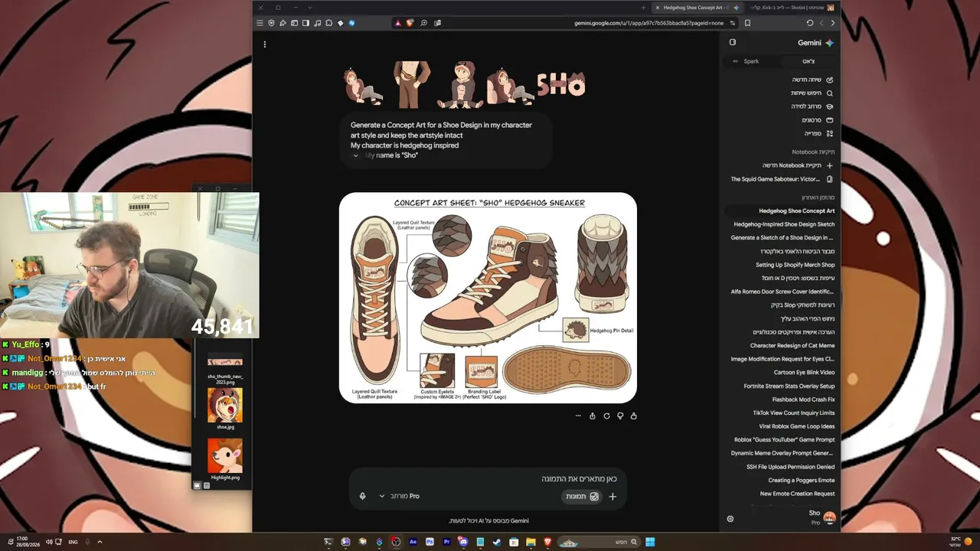Image resolution: width=980 pixels, height=551 pixels.
Task: Open Alfa Romeo Door Screw Cover chat
Action: [782, 292]
